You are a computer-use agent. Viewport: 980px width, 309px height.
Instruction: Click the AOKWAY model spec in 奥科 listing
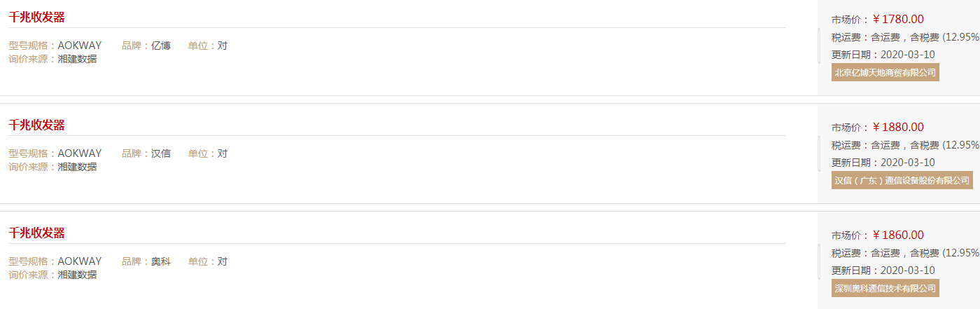[80, 261]
